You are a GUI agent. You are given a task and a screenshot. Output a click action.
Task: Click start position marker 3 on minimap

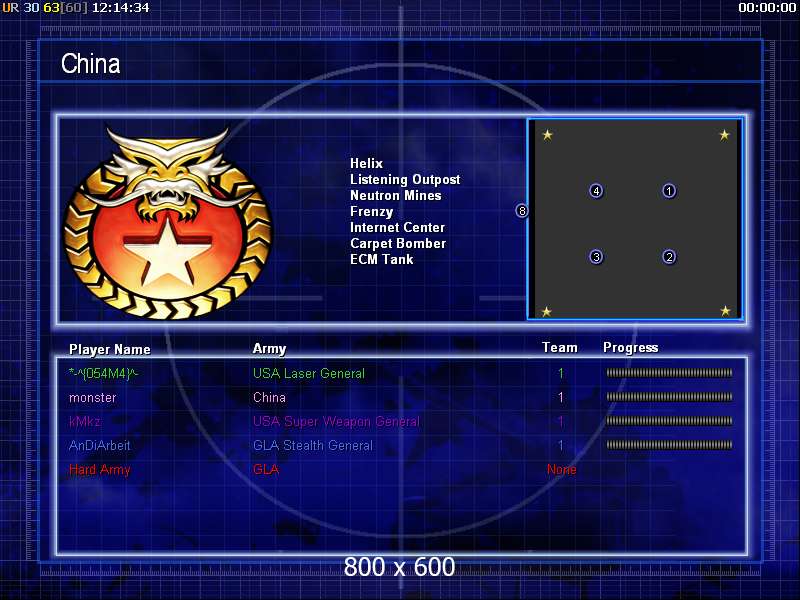(x=596, y=257)
